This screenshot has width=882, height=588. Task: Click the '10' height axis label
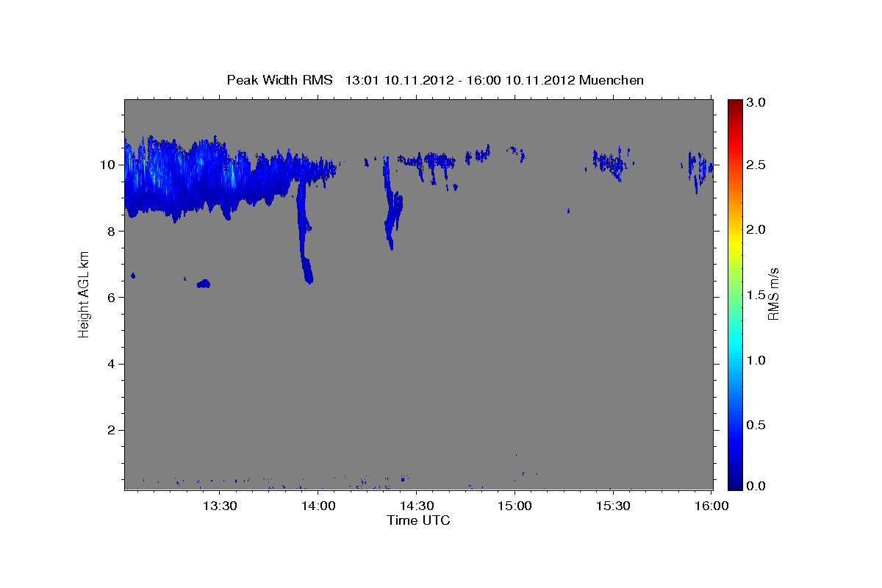click(x=110, y=165)
